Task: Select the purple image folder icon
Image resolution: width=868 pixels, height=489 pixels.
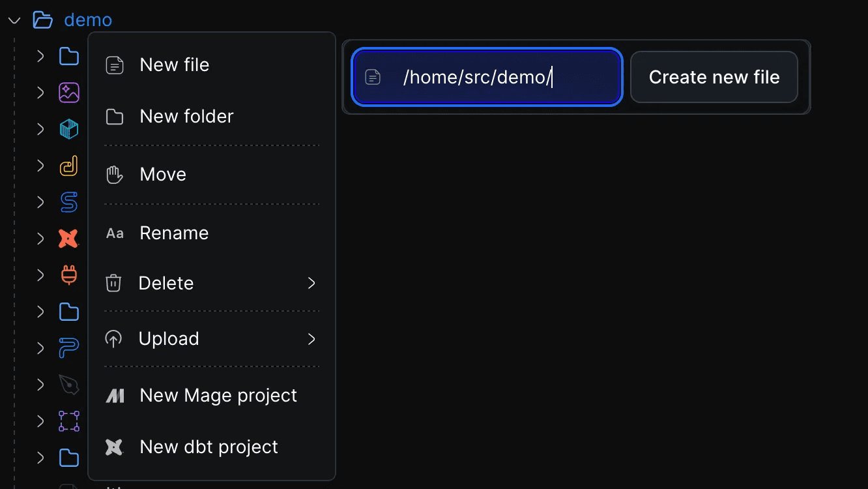Action: tap(69, 93)
